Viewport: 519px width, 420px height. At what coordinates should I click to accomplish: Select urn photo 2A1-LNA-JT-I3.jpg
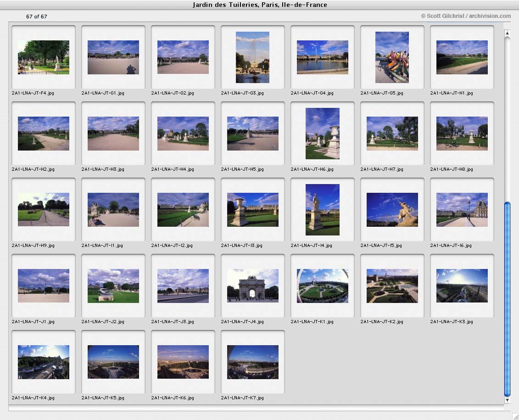252,209
